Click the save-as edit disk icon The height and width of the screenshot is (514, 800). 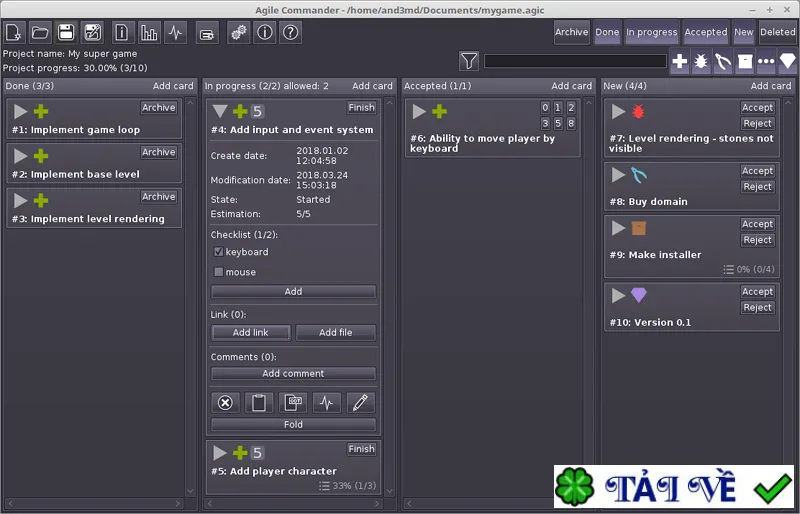[x=92, y=33]
